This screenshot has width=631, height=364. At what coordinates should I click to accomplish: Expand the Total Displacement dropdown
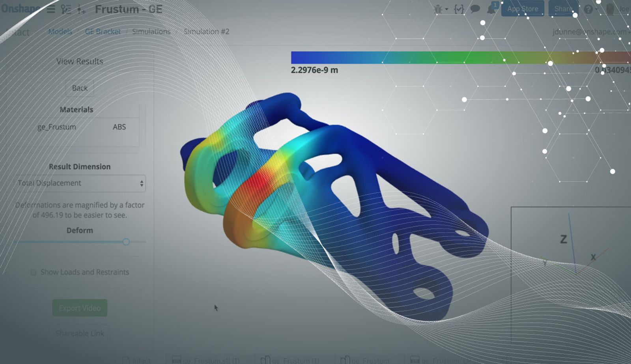80,183
